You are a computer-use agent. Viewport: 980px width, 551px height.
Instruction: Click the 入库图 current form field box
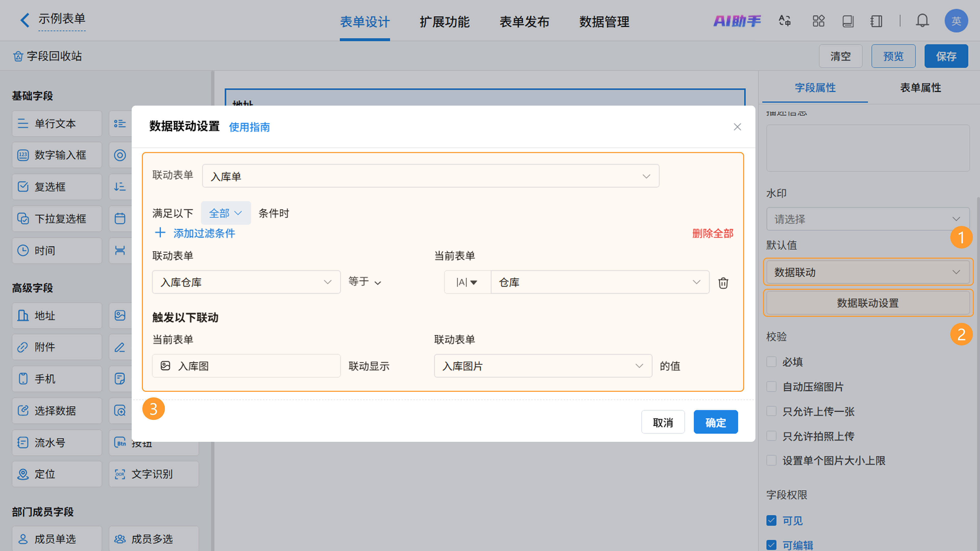[246, 366]
